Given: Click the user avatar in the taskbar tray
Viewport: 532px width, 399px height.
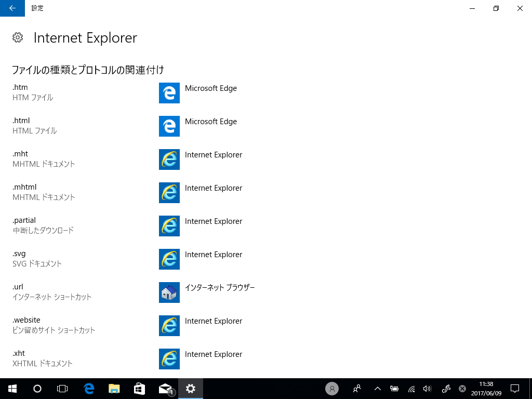Looking at the screenshot, I should 332,389.
